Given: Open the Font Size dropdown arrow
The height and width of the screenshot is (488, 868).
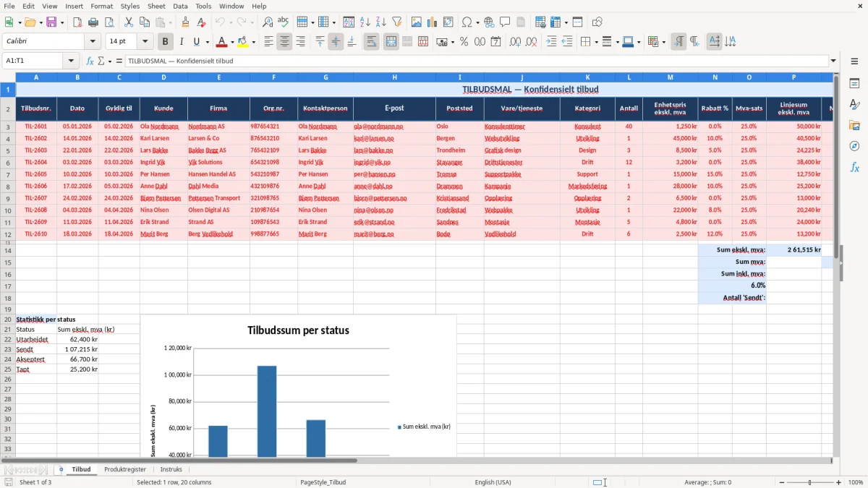Looking at the screenshot, I should click(x=145, y=42).
